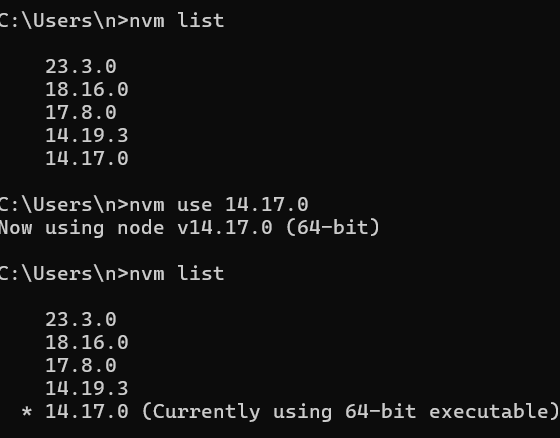Click version 17.8.0 in first list
The height and width of the screenshot is (438, 560).
81,112
